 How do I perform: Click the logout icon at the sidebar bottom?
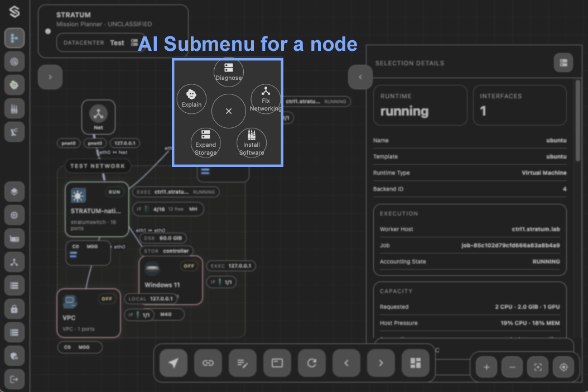pyautogui.click(x=15, y=379)
